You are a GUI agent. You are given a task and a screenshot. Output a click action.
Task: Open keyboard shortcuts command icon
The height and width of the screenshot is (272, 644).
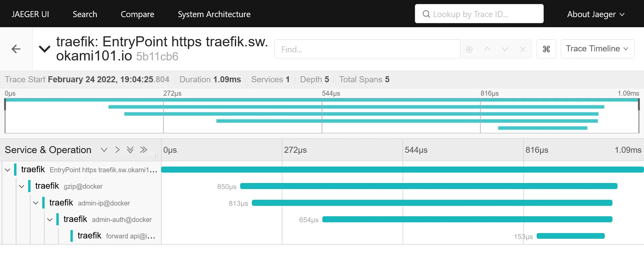click(546, 49)
